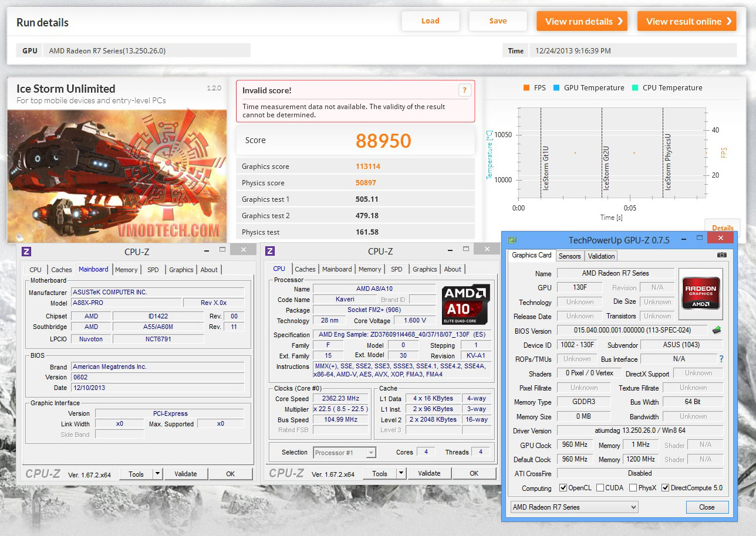Open Caches tab in the Mainboard CPU-Z window
Image resolution: width=756 pixels, height=536 pixels.
tap(61, 270)
